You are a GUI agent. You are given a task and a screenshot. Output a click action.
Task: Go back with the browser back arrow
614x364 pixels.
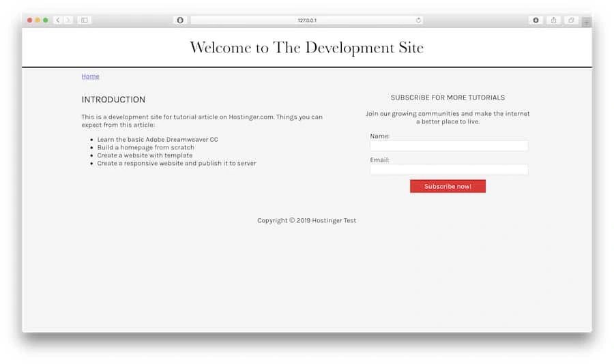click(57, 20)
